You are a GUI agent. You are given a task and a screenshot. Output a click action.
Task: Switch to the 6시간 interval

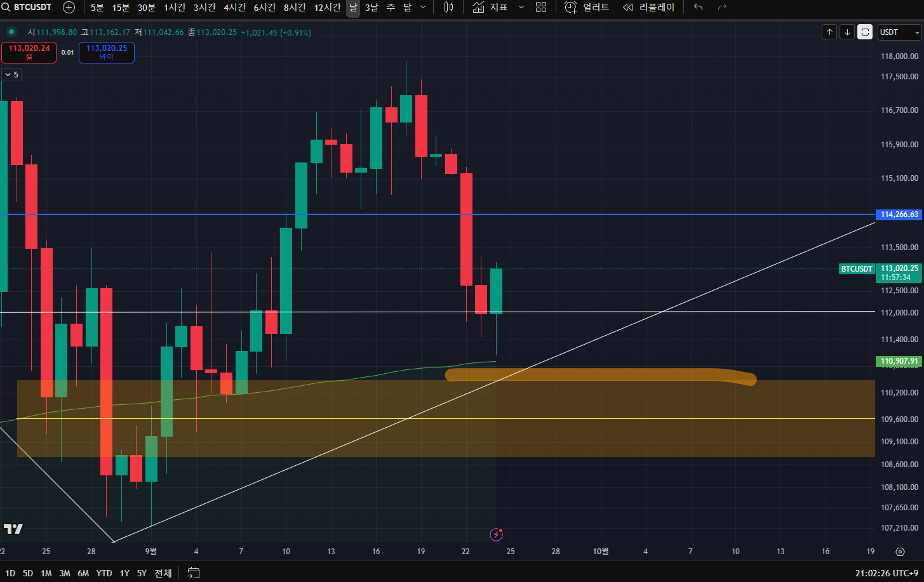(264, 8)
